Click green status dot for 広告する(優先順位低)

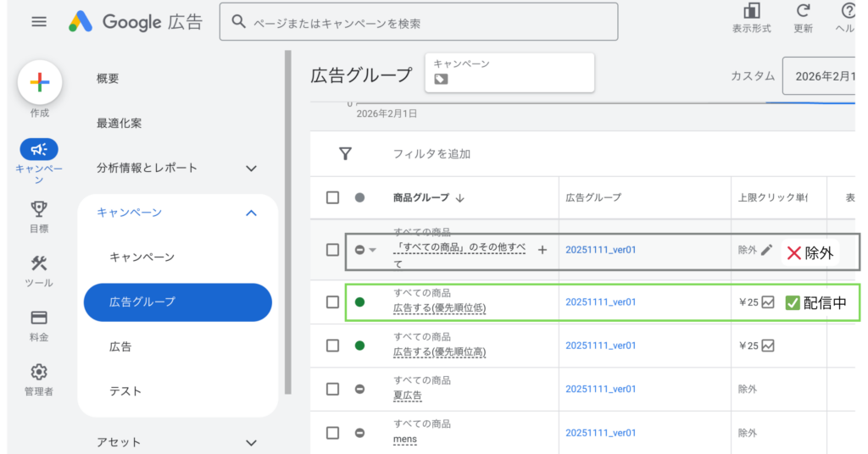click(x=359, y=302)
